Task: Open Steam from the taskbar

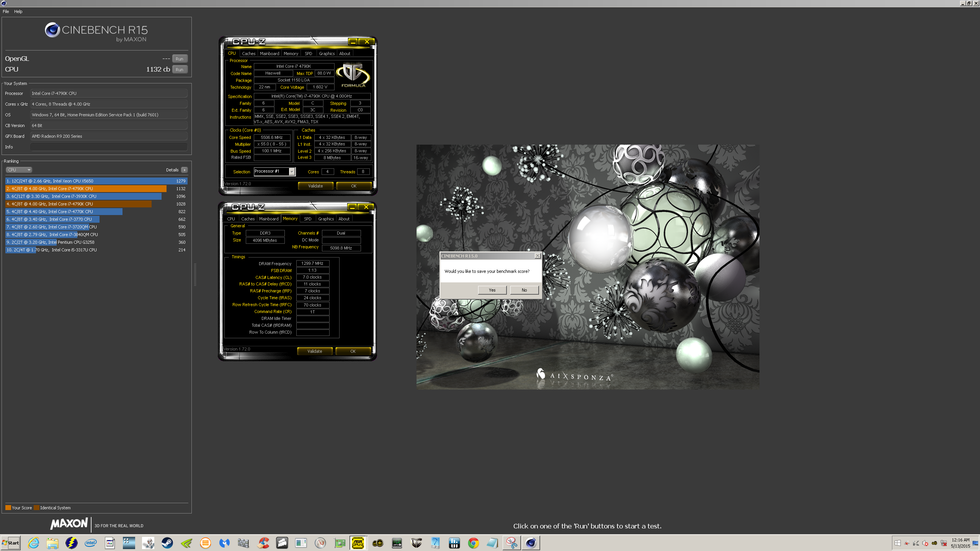Action: tap(167, 543)
